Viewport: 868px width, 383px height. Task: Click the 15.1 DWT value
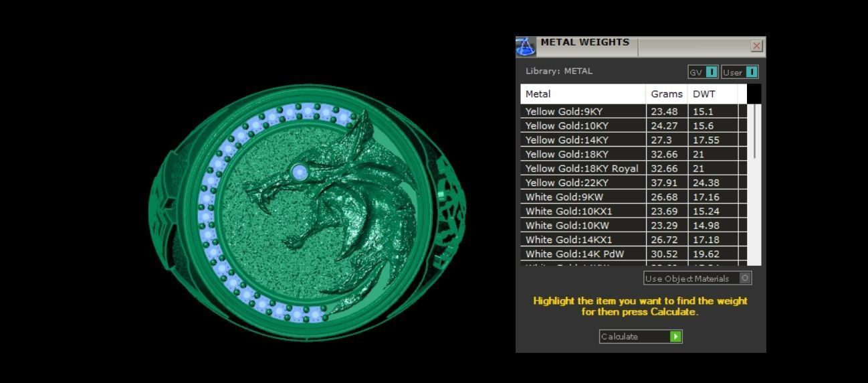point(703,111)
